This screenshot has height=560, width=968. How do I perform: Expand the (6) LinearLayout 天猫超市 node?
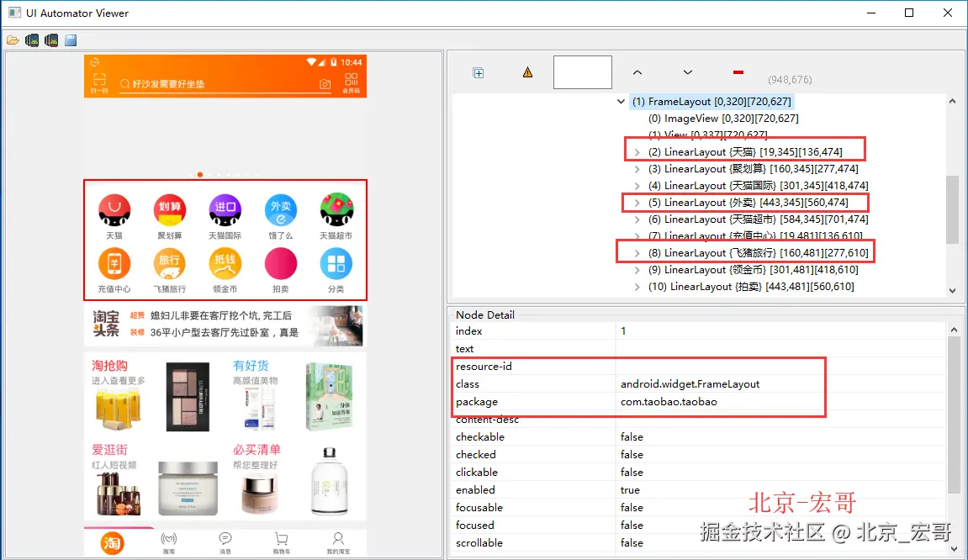pyautogui.click(x=637, y=219)
